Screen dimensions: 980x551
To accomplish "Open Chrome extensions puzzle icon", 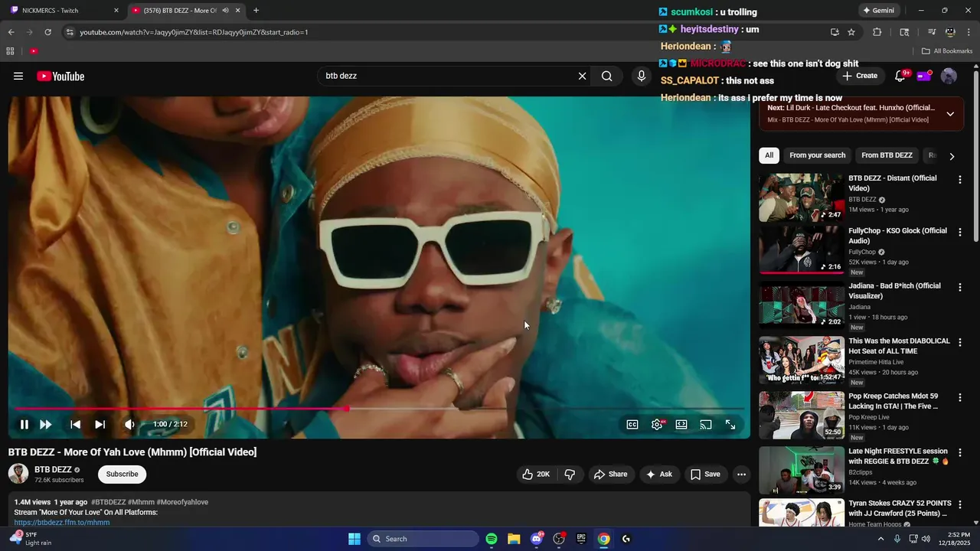I will (x=877, y=32).
